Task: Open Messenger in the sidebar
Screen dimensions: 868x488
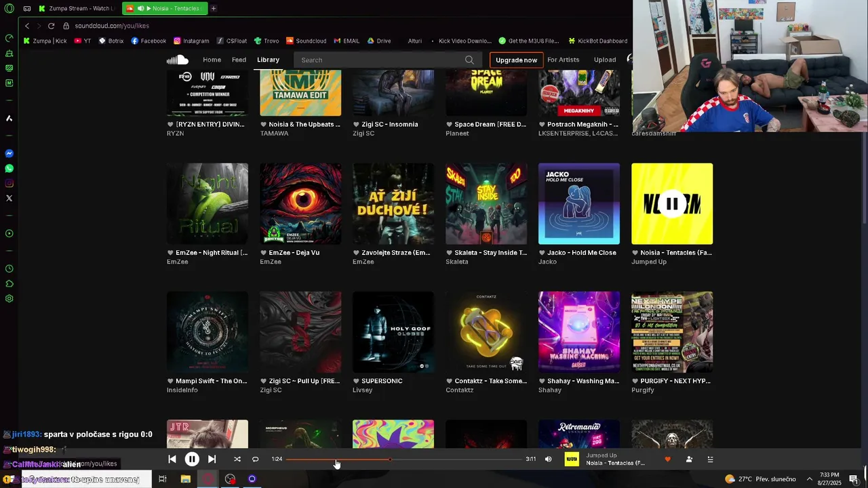Action: (9, 154)
